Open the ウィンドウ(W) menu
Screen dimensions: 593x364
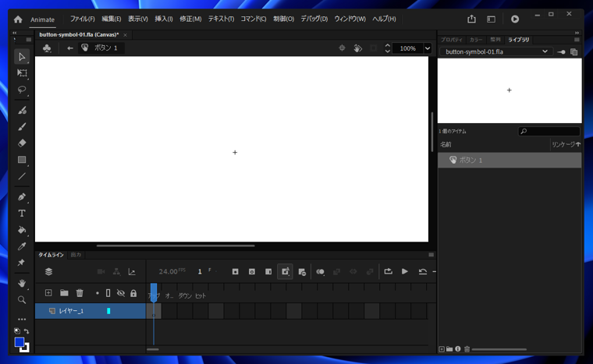350,19
